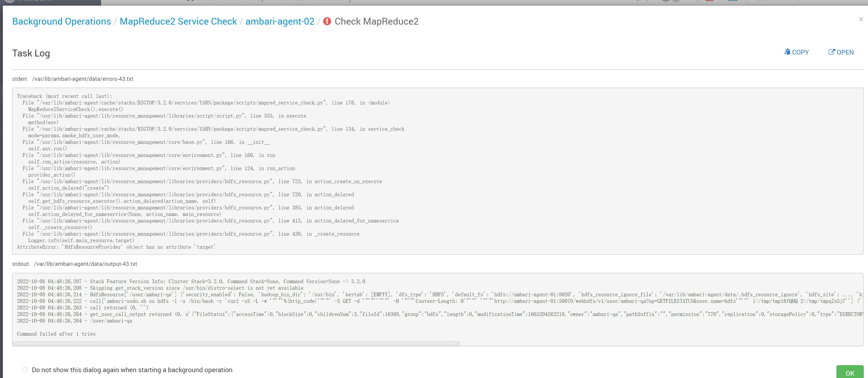Click the COPY clipboard icon

[x=787, y=52]
